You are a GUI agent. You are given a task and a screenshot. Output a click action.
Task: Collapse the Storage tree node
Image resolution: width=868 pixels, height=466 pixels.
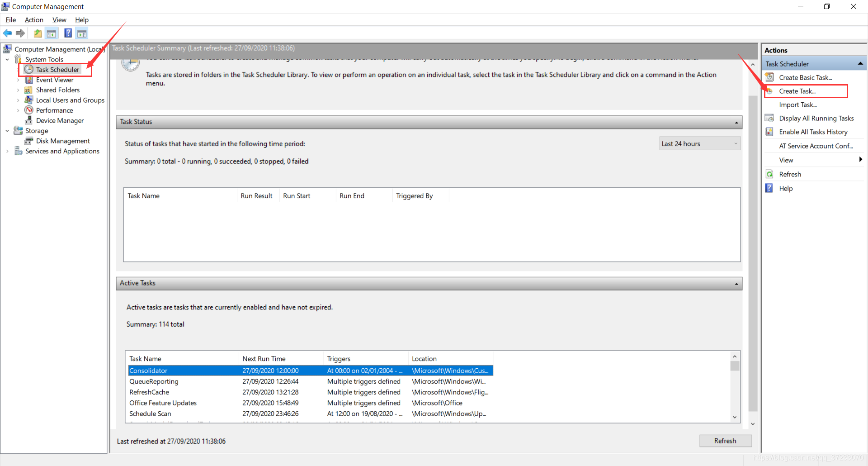[7, 131]
